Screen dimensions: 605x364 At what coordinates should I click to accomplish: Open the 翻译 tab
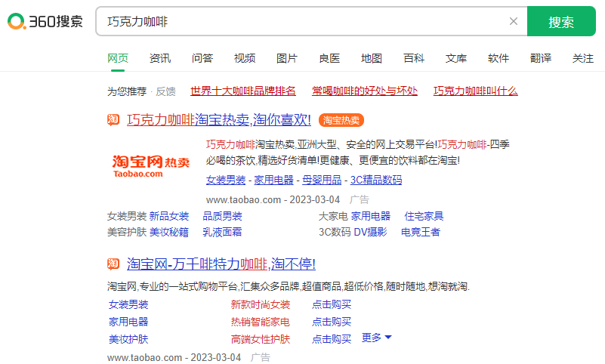pyautogui.click(x=541, y=58)
